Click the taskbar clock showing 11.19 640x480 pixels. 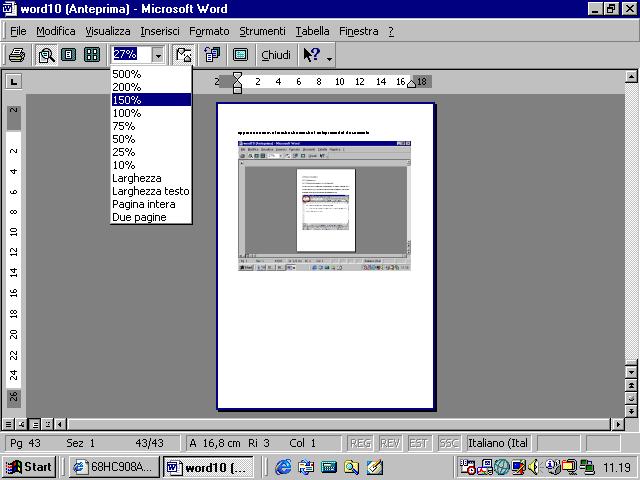coord(617,467)
